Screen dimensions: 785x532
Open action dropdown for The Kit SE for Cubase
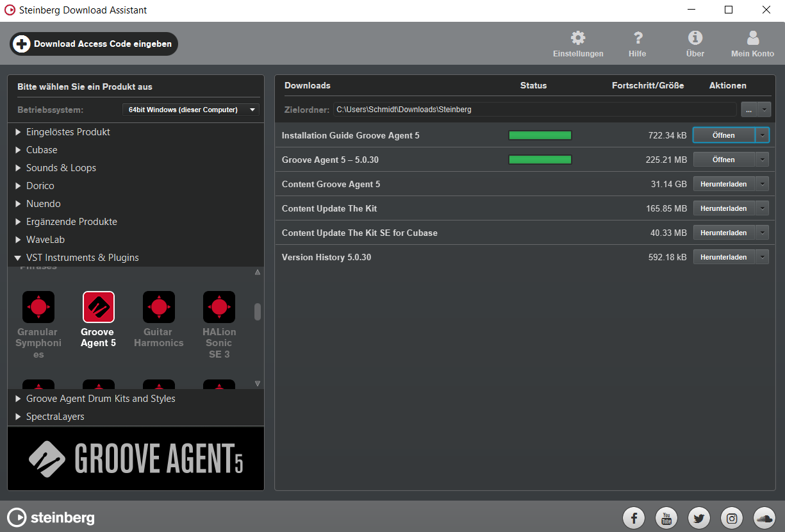(x=763, y=233)
